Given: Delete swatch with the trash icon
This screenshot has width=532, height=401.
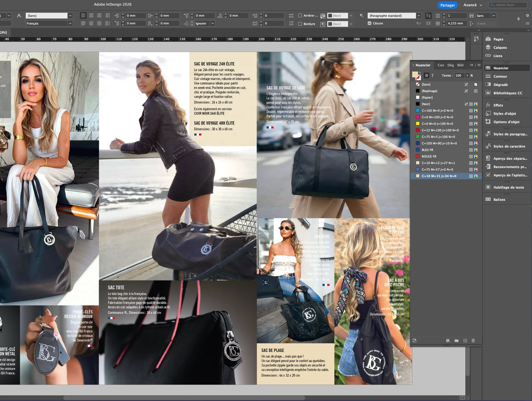Looking at the screenshot, I should click(473, 341).
